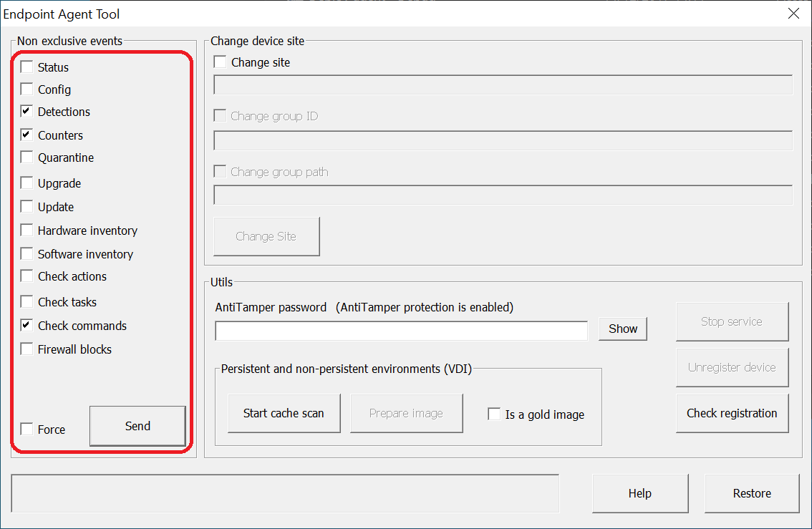Enable the Software inventory event
The height and width of the screenshot is (529, 812).
(27, 253)
